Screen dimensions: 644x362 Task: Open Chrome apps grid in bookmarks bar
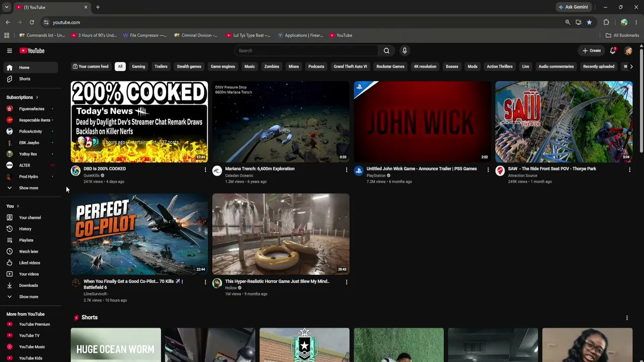[x=7, y=35]
